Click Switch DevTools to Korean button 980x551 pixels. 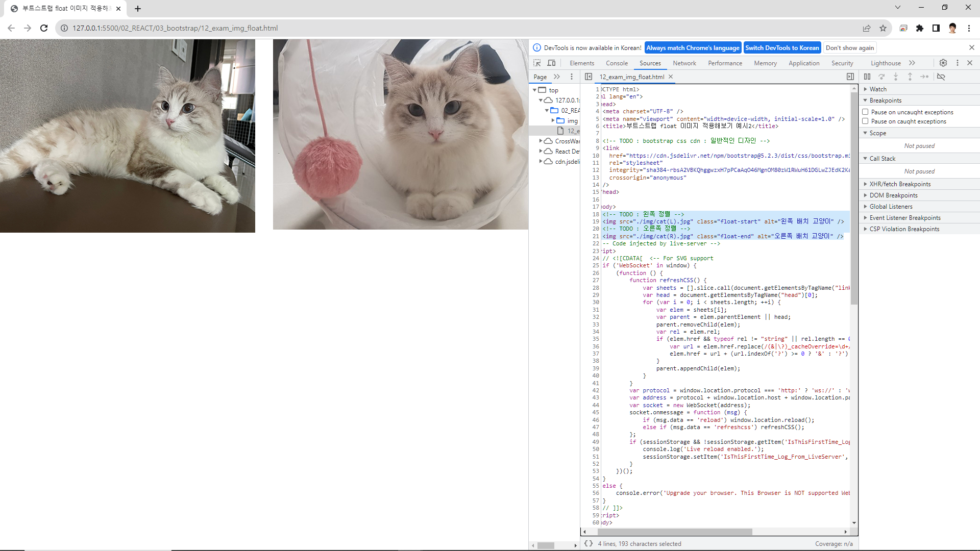coord(782,47)
